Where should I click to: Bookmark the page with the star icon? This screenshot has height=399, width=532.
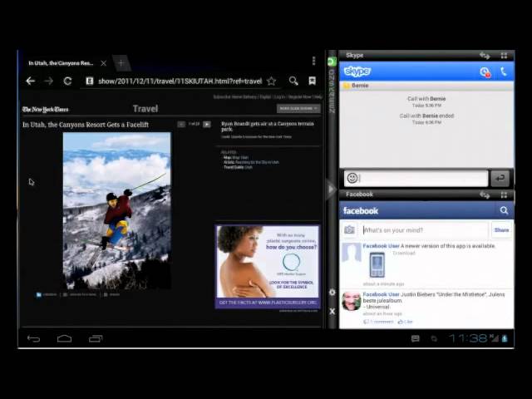(271, 81)
